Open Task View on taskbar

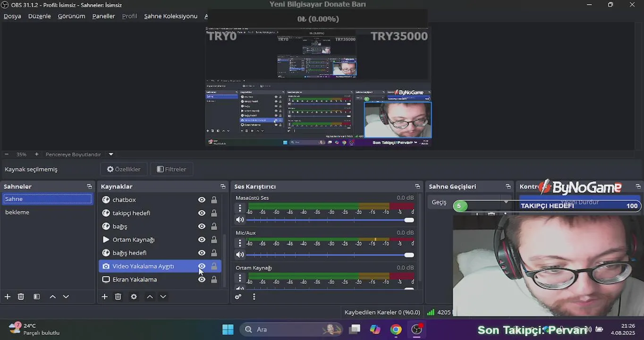[x=354, y=330]
